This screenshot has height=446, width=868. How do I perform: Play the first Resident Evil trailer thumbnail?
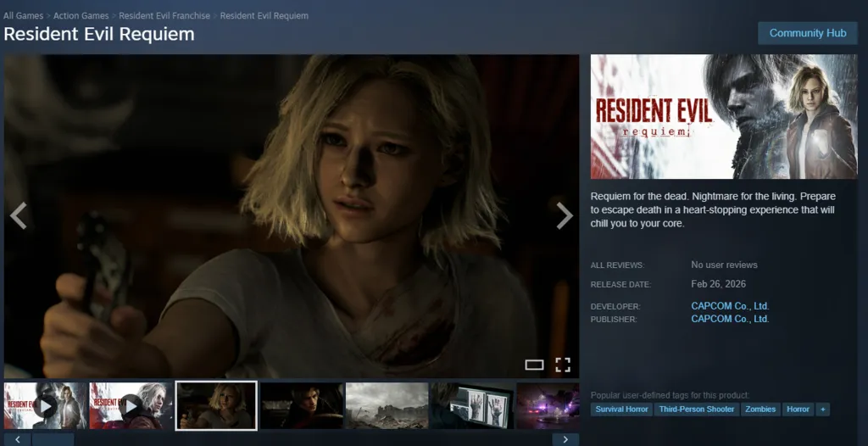point(46,405)
